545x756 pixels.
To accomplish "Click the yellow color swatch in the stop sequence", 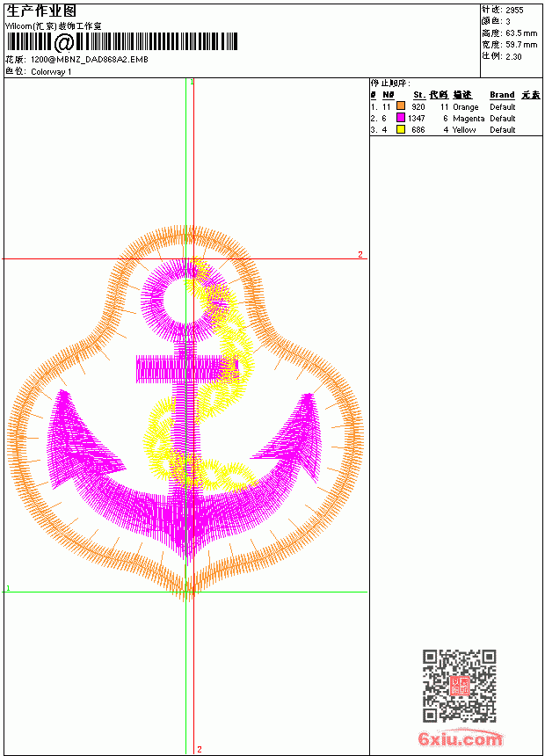I will [x=400, y=128].
